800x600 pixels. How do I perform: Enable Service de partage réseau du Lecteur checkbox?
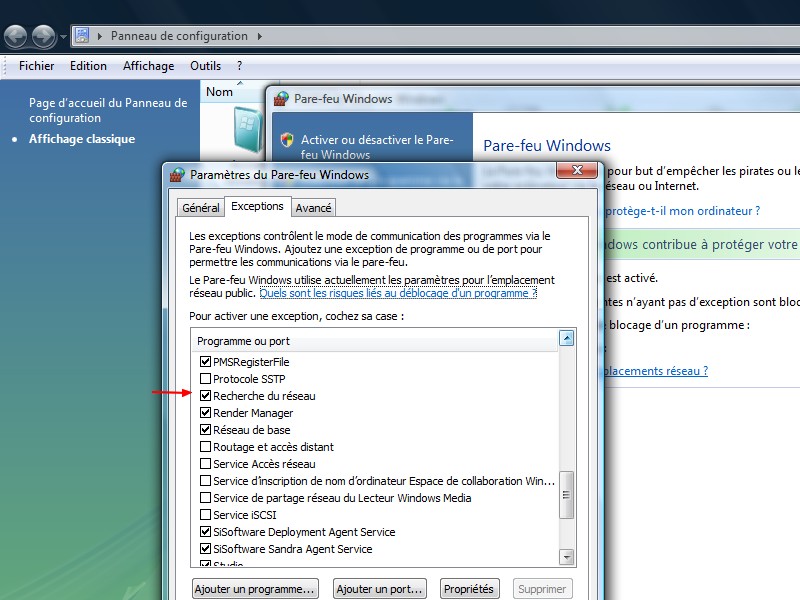(205, 498)
